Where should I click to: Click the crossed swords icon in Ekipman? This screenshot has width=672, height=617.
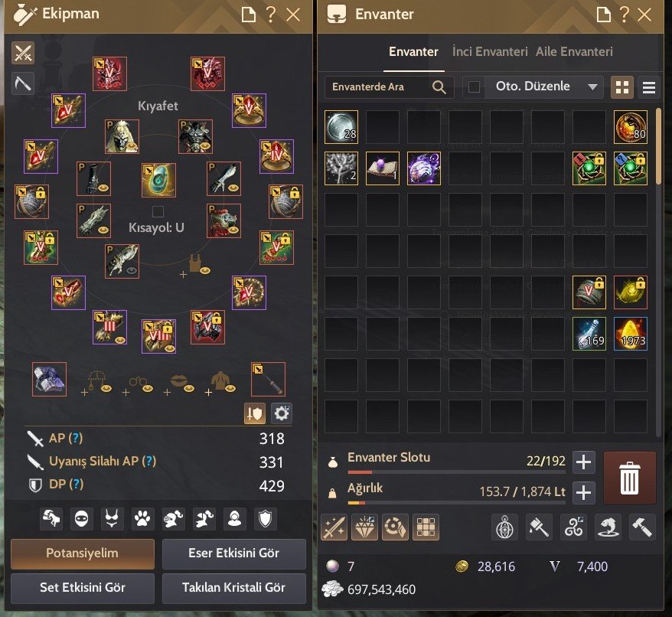[x=23, y=54]
